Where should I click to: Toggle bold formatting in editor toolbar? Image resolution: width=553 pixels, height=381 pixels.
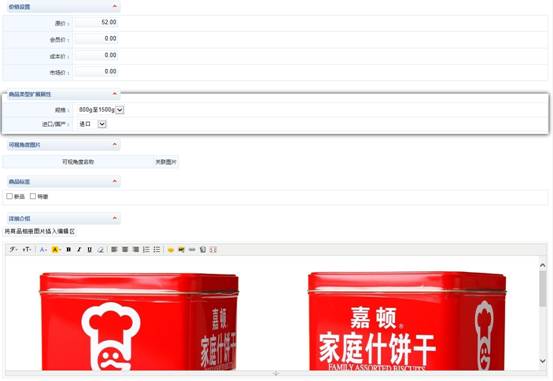(x=69, y=249)
